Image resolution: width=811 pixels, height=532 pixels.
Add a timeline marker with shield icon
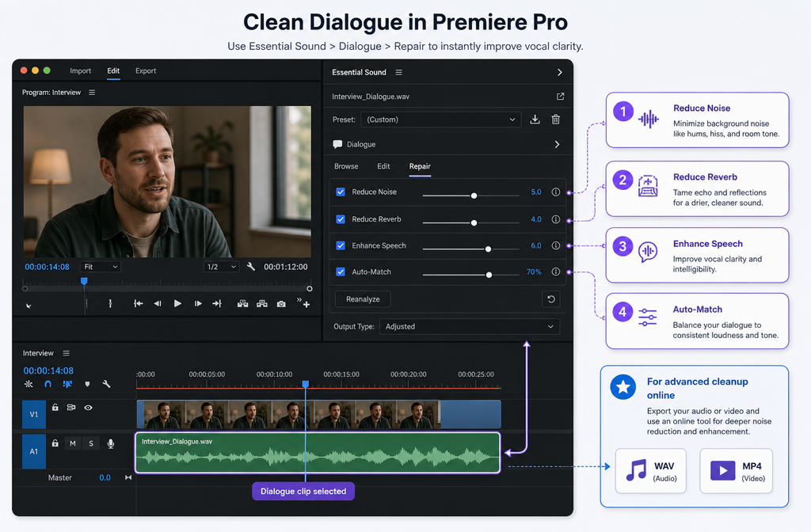[87, 384]
